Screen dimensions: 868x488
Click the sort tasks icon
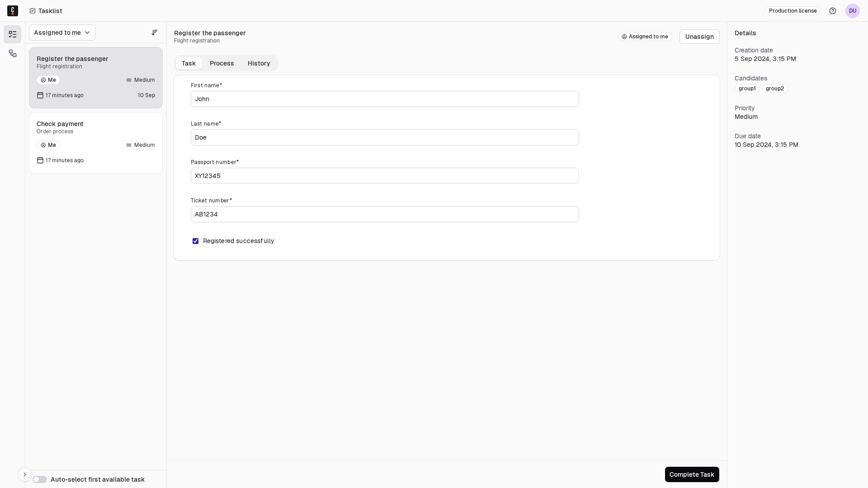[x=155, y=33]
